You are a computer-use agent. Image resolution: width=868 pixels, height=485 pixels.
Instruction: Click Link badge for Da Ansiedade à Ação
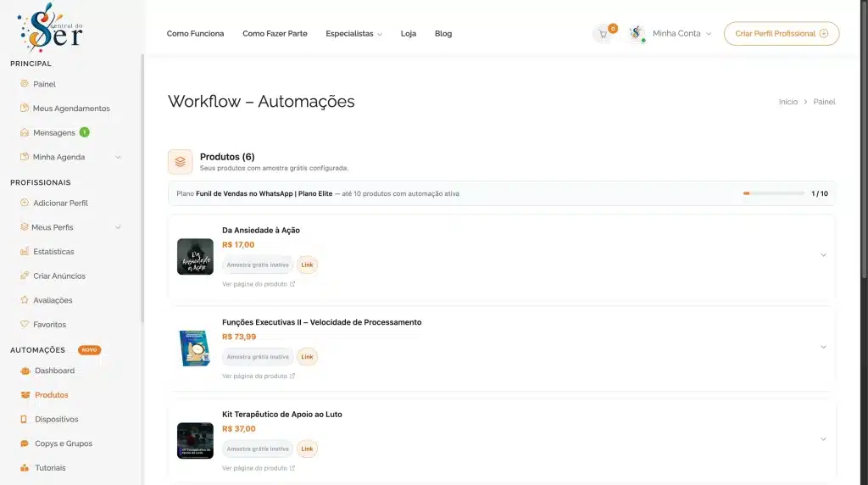point(307,265)
